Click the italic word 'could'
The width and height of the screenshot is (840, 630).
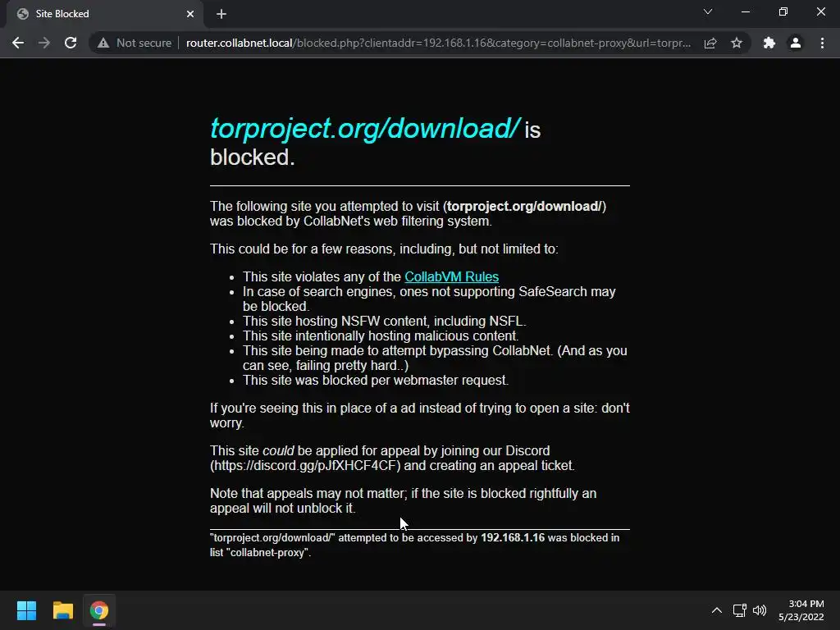point(278,450)
